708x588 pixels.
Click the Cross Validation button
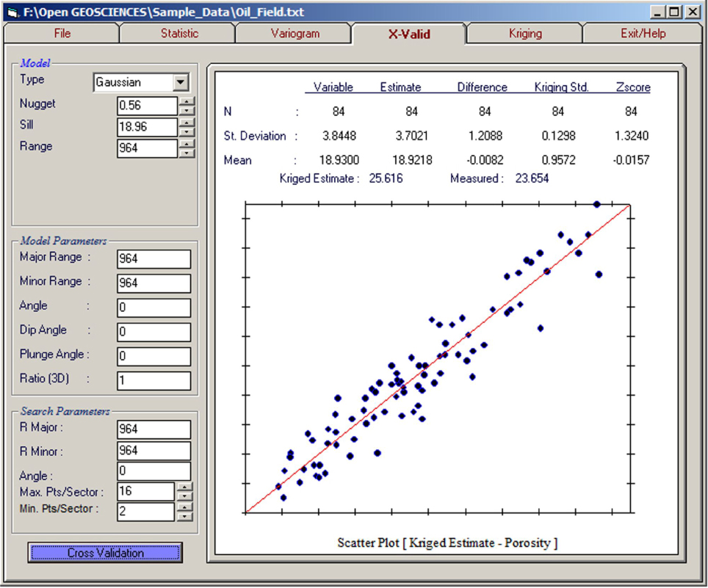(x=105, y=553)
